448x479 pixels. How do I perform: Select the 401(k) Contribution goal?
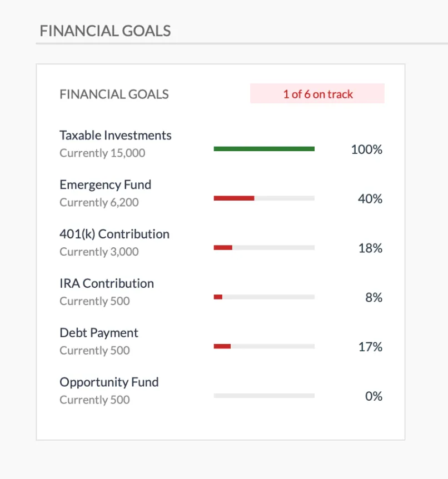point(114,234)
